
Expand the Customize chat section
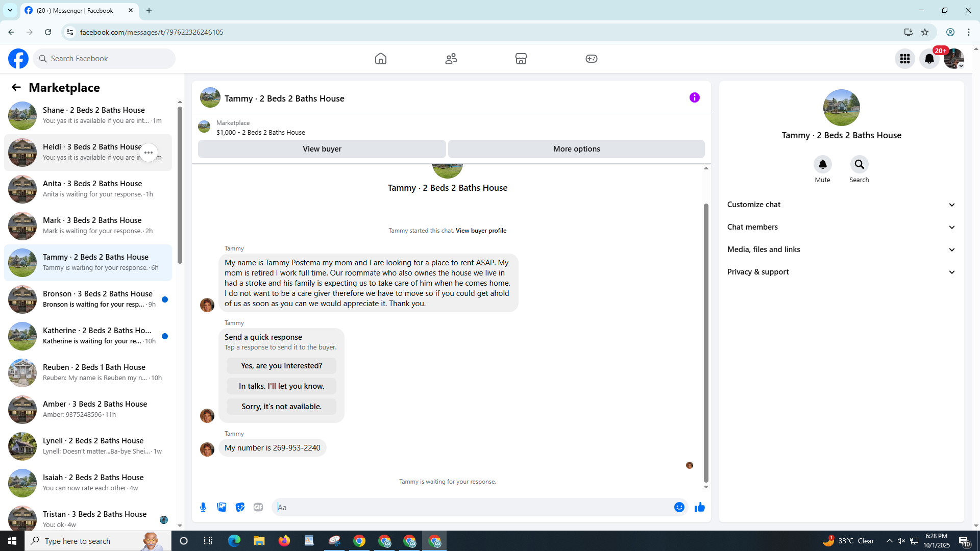[841, 205]
